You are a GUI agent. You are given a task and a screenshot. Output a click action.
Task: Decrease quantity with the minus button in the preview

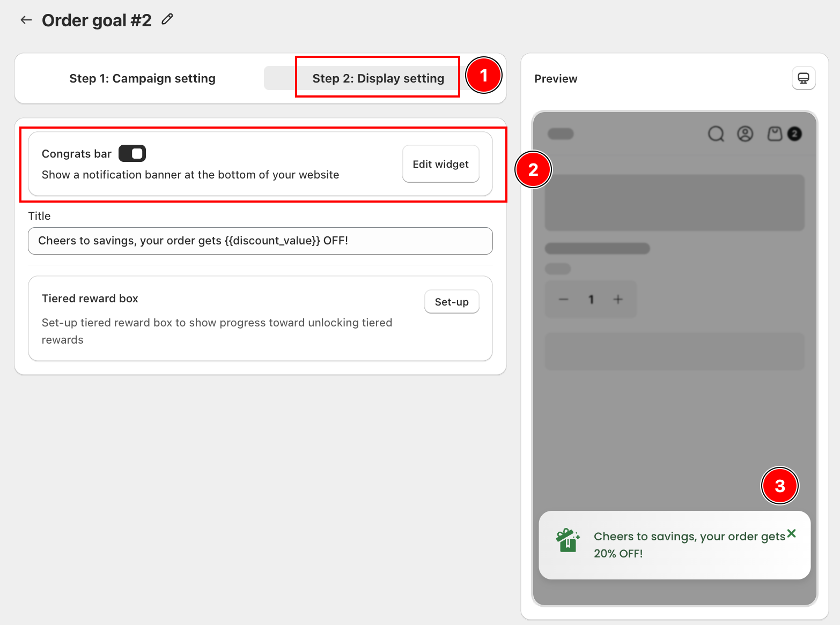[563, 299]
